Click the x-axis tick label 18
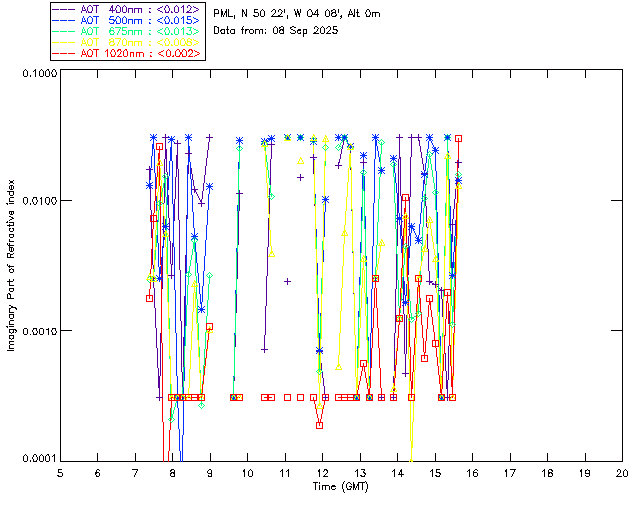The height and width of the screenshot is (512, 640). coord(547,473)
